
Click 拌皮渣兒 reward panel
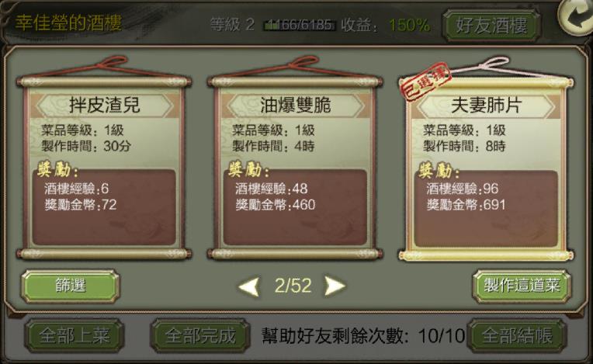104,207
